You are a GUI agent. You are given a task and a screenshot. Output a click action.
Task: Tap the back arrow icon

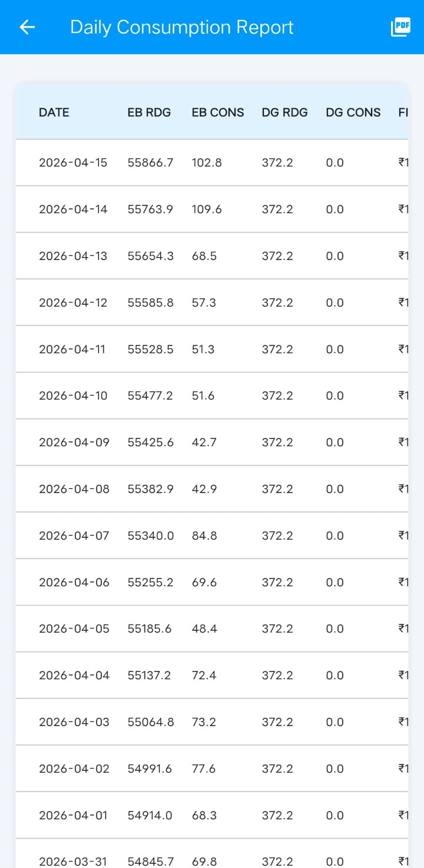pos(28,27)
